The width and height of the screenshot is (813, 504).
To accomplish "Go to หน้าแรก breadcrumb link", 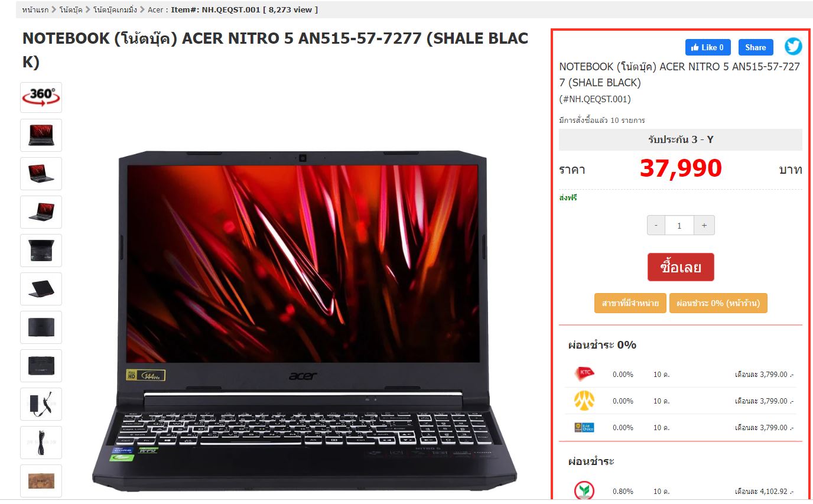I will (x=35, y=9).
